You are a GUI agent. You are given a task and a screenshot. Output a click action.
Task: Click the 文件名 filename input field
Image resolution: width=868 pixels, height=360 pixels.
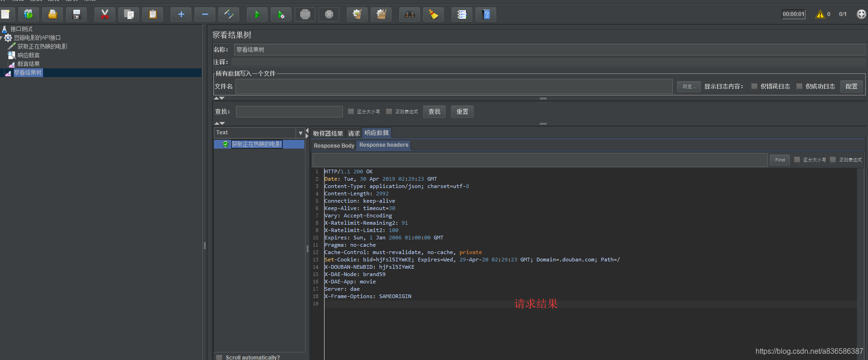tap(454, 86)
